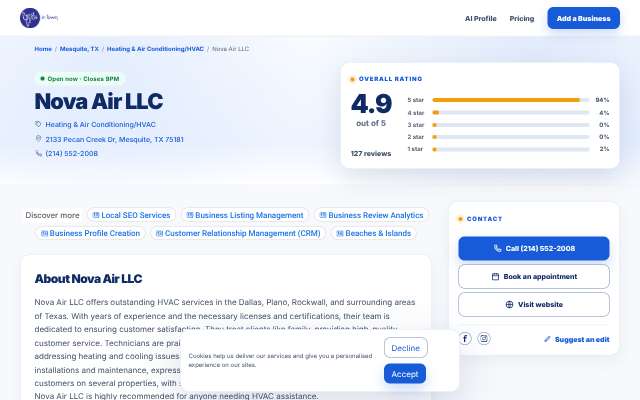Click the 127 reviews text
This screenshot has height=400, width=640.
click(x=371, y=153)
